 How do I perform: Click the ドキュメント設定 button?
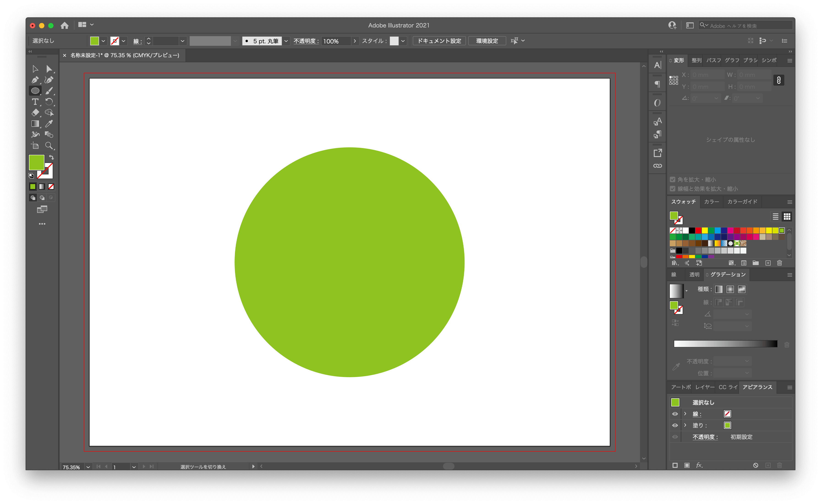point(439,41)
